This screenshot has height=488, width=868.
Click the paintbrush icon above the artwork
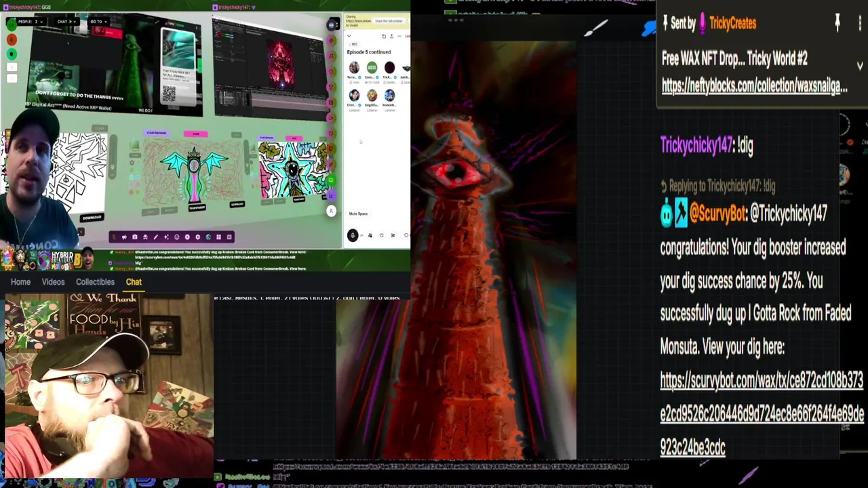click(x=595, y=28)
